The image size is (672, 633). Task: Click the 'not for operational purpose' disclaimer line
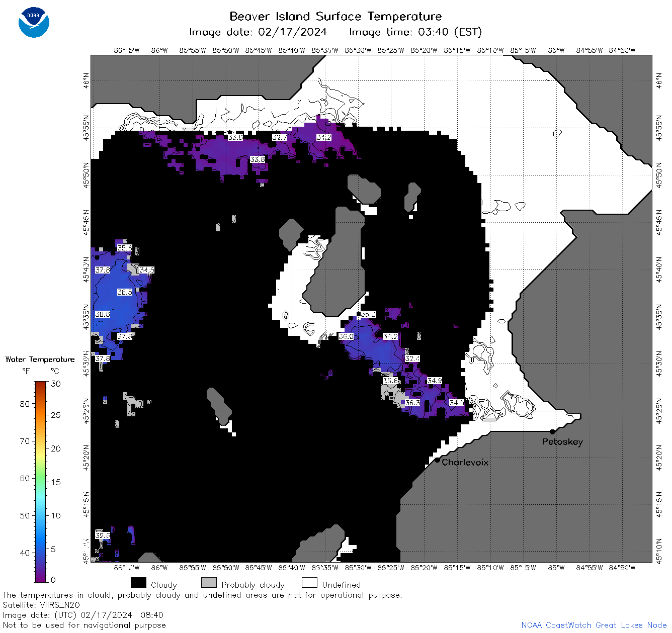202,595
